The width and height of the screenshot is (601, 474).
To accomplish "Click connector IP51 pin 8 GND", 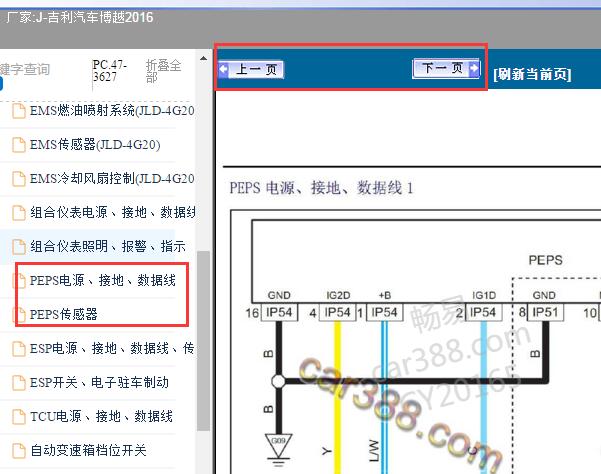I will [x=545, y=312].
